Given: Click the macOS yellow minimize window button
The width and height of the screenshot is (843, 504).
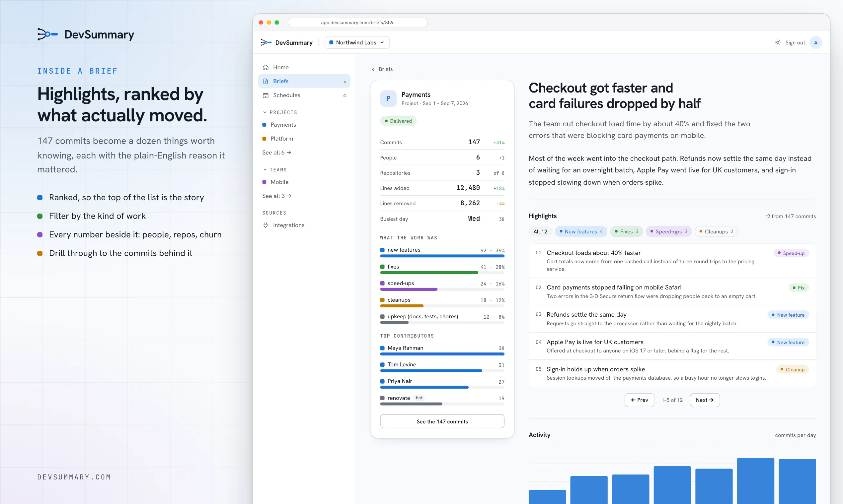Looking at the screenshot, I should 269,23.
